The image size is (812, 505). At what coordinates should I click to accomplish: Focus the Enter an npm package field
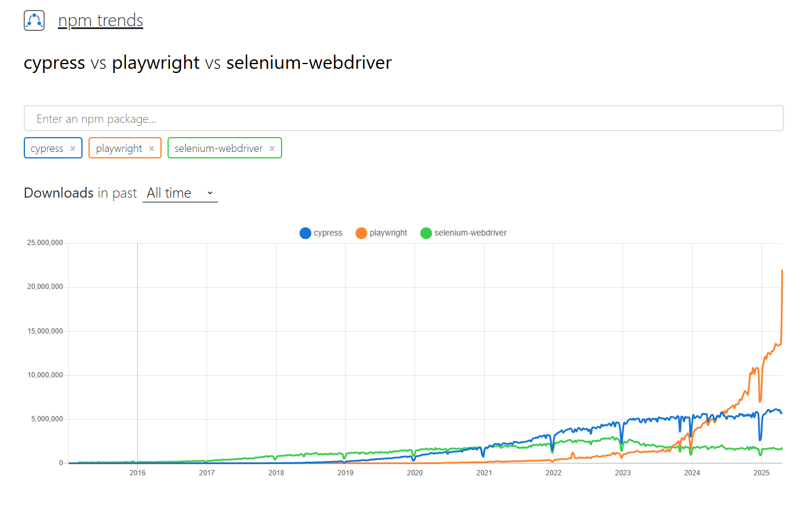(x=403, y=119)
